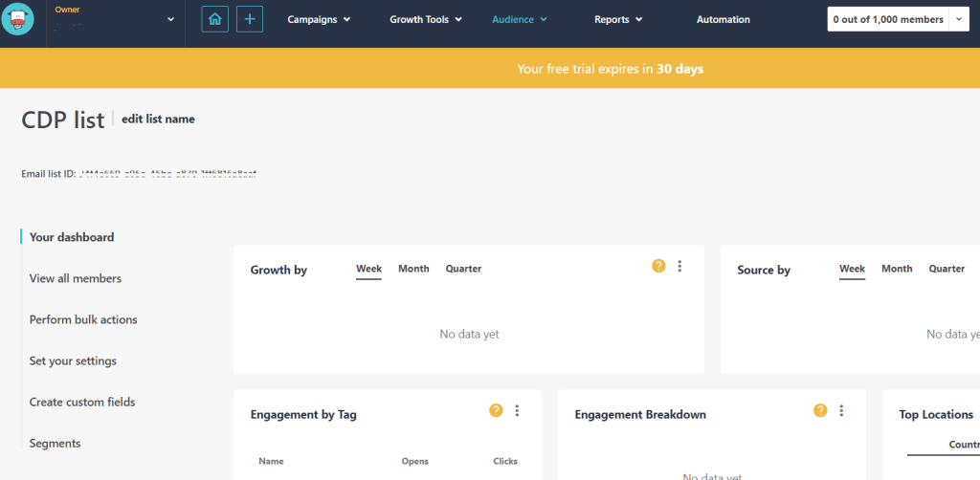Click the edit list name link
980x480 pixels.
(158, 120)
